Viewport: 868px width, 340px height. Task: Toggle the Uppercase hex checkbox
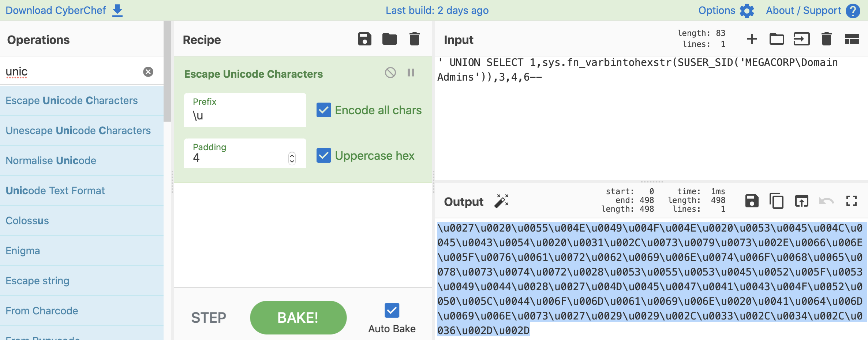coord(324,156)
